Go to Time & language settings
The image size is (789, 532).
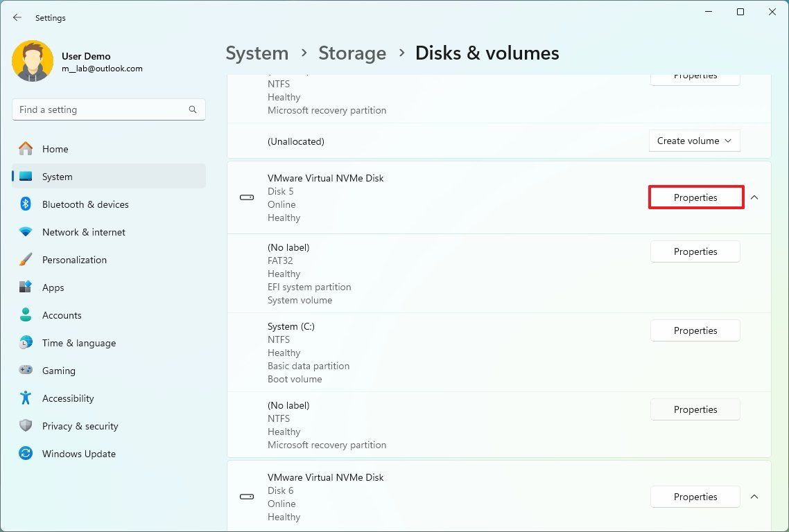coord(78,343)
